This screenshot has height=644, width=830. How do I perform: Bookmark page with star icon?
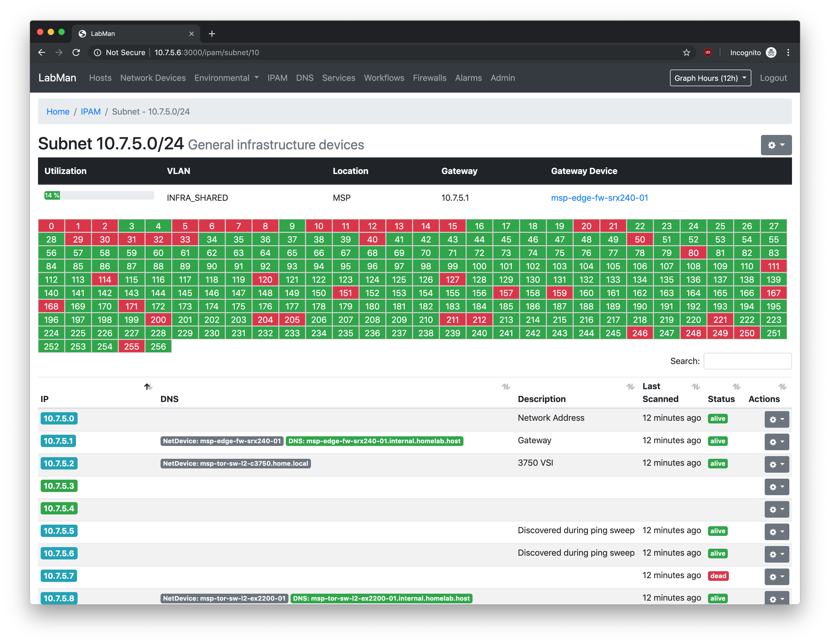coord(686,52)
